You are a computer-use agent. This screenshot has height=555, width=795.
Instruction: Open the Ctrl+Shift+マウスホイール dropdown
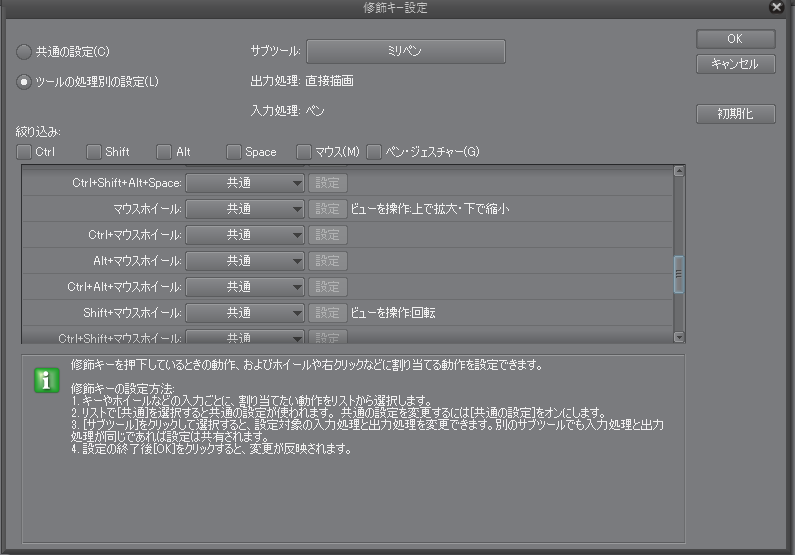click(244, 337)
